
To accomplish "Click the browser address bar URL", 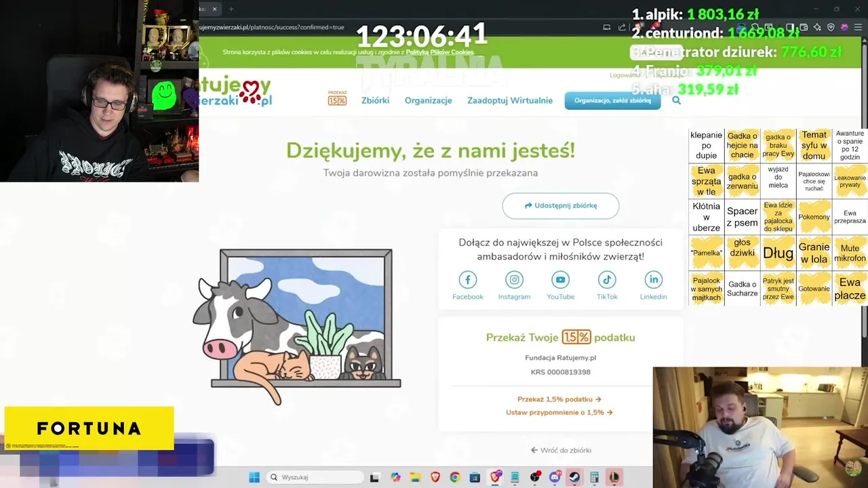I will (272, 27).
